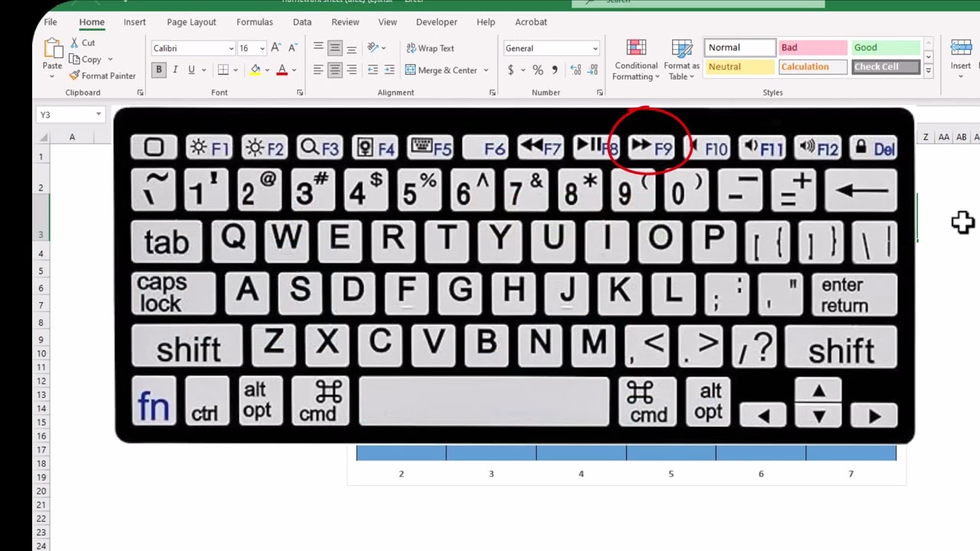Apply the Neutral cell style
Screen dimensions: 980x551
[740, 67]
